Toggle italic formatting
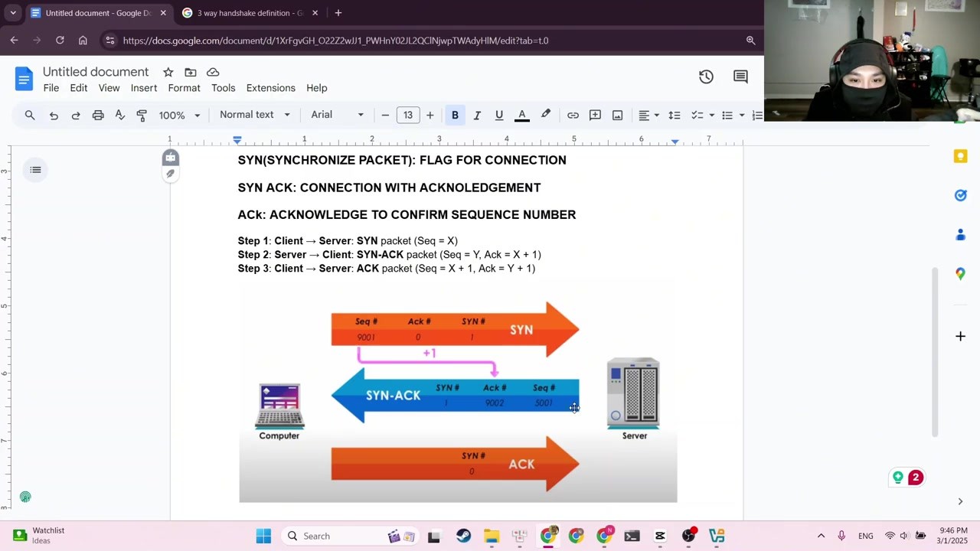The width and height of the screenshot is (980, 551). tap(477, 116)
